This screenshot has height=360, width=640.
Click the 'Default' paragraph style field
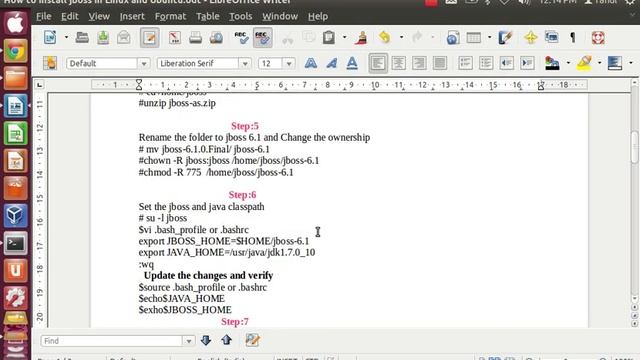click(102, 64)
